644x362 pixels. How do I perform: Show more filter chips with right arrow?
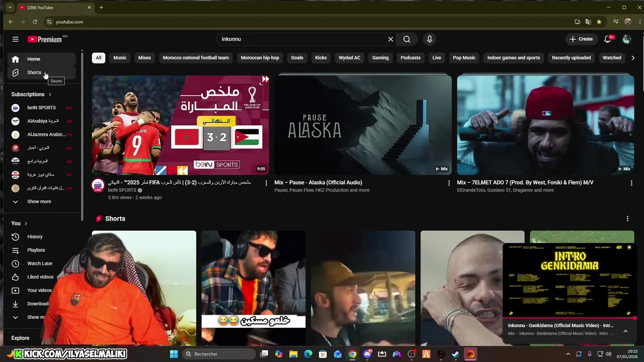pyautogui.click(x=633, y=58)
